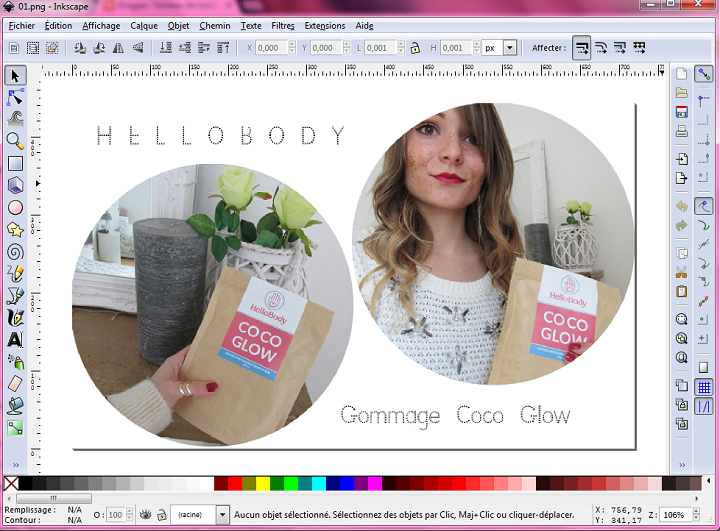This screenshot has height=531, width=720.
Task: Choose the Zoom magnifier tool
Action: point(15,141)
